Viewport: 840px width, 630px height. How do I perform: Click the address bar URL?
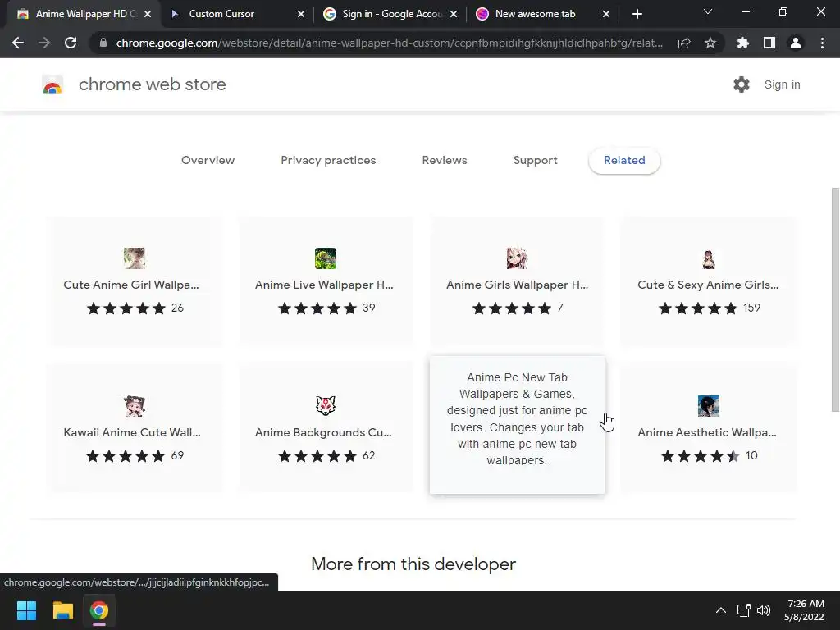390,43
